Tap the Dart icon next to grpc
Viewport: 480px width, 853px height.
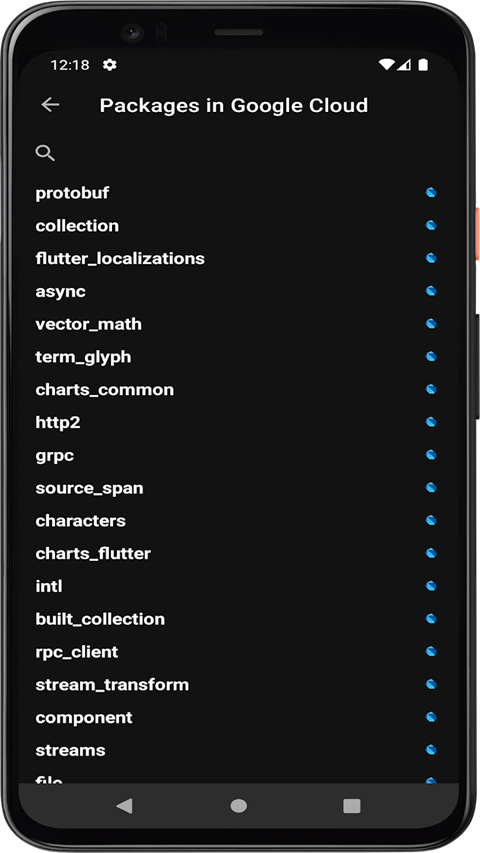(430, 455)
